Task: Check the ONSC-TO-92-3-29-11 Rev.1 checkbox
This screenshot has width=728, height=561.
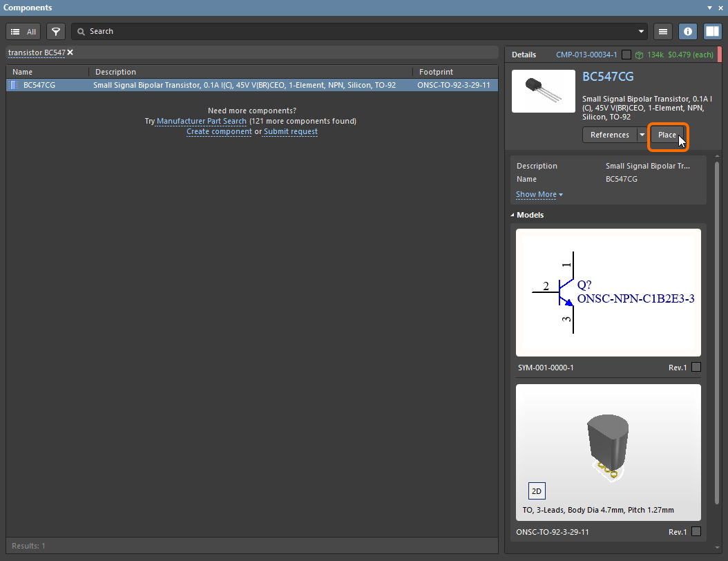Action: coord(696,532)
